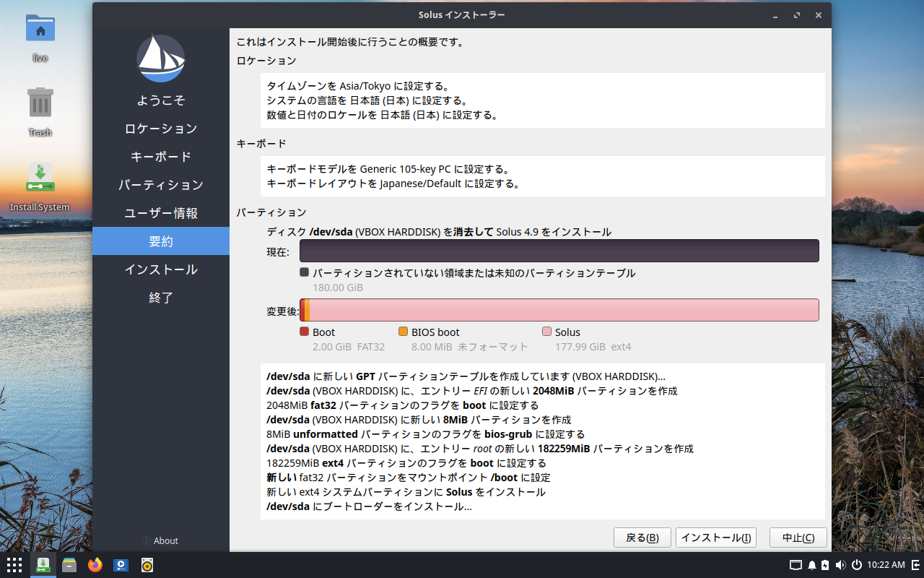The image size is (924, 578).
Task: Launch the Install System desktop shortcut
Action: tap(40, 178)
